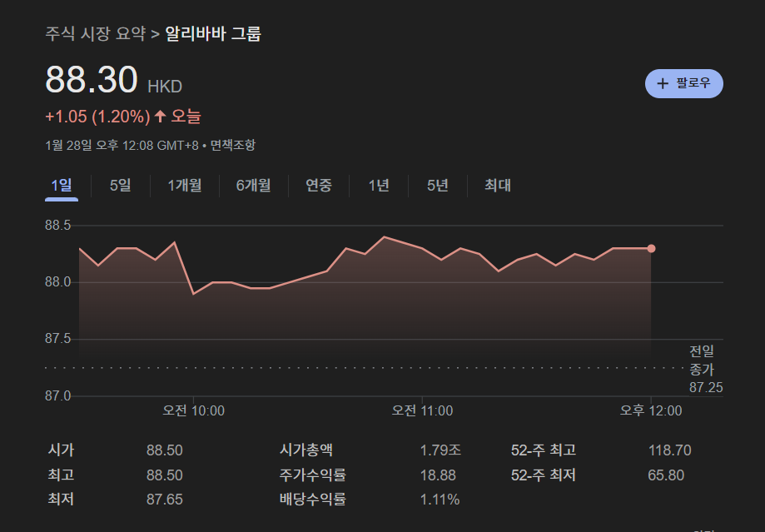Image resolution: width=765 pixels, height=532 pixels.
Task: Click the plus icon in 팔로우 button
Action: tap(662, 83)
